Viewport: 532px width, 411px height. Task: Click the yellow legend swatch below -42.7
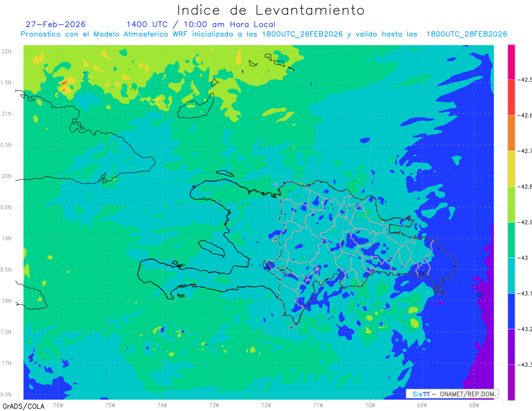[x=511, y=168]
